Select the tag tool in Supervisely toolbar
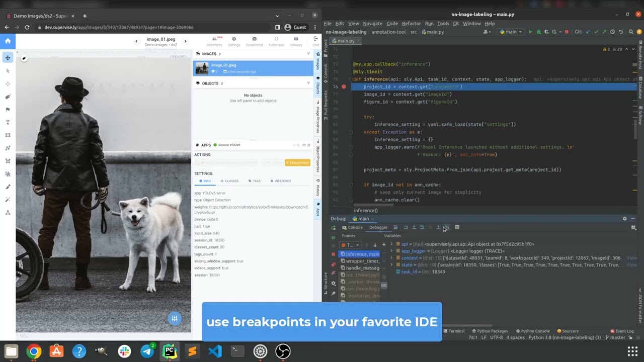644x362 pixels. 8,97
